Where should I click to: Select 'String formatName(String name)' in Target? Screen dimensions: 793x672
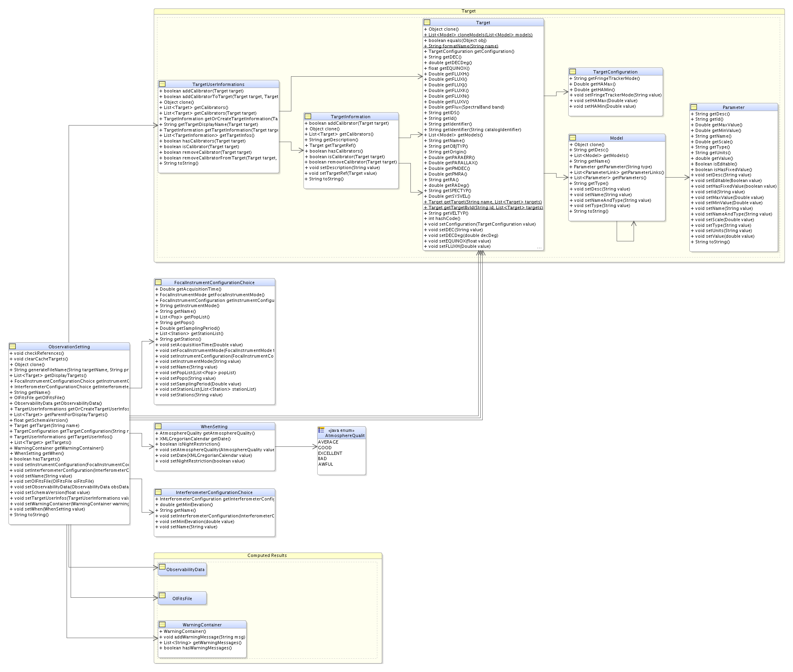tap(461, 46)
